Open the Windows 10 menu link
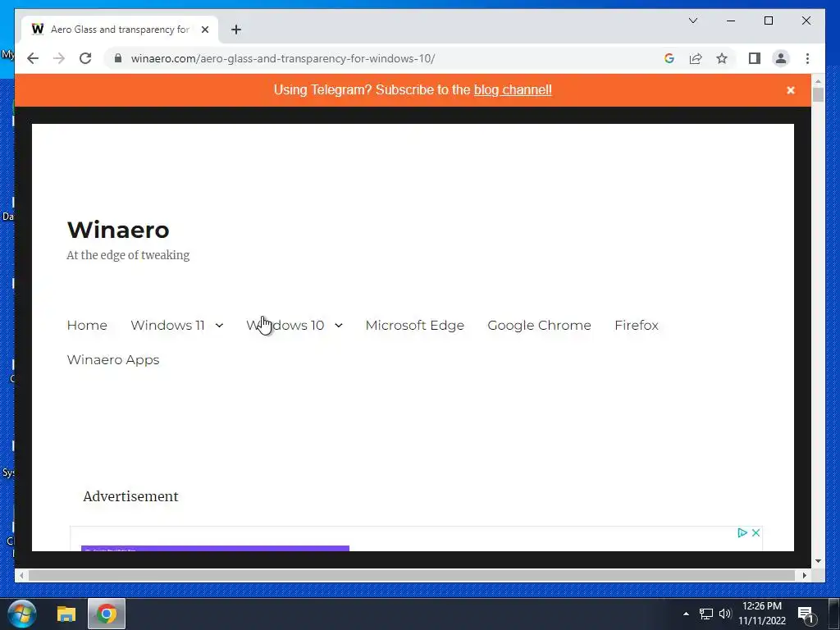 tap(285, 325)
